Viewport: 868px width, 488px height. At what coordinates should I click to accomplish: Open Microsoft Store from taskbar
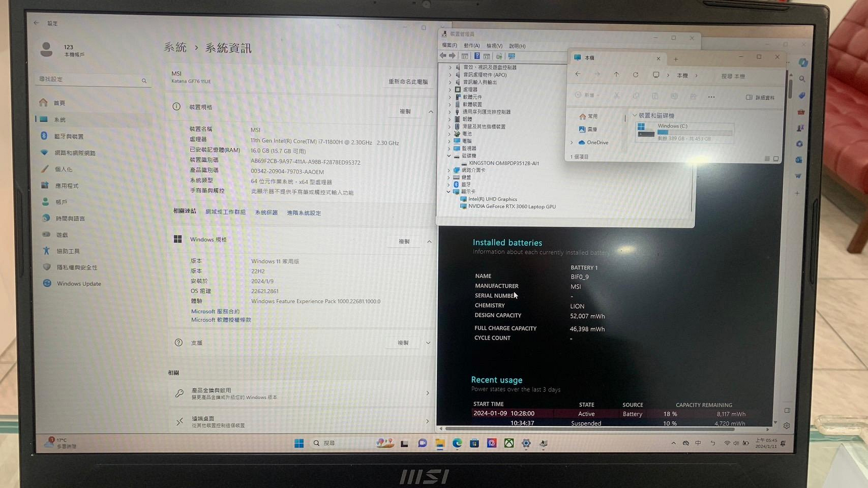coord(474,443)
